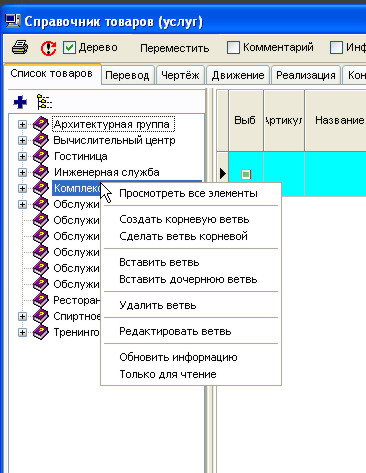
Task: Click the printer icon in toolbar
Action: [20, 47]
